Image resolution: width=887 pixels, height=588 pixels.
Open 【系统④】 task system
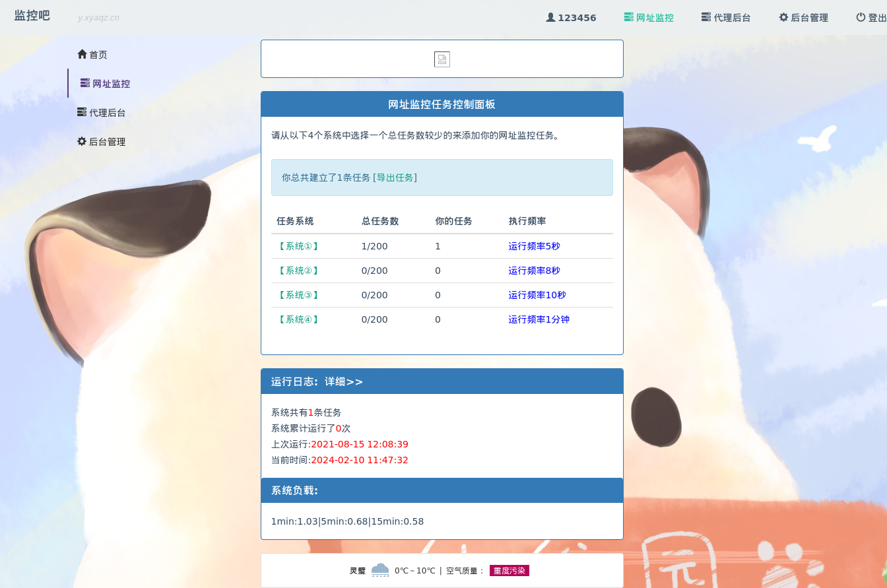click(x=298, y=319)
